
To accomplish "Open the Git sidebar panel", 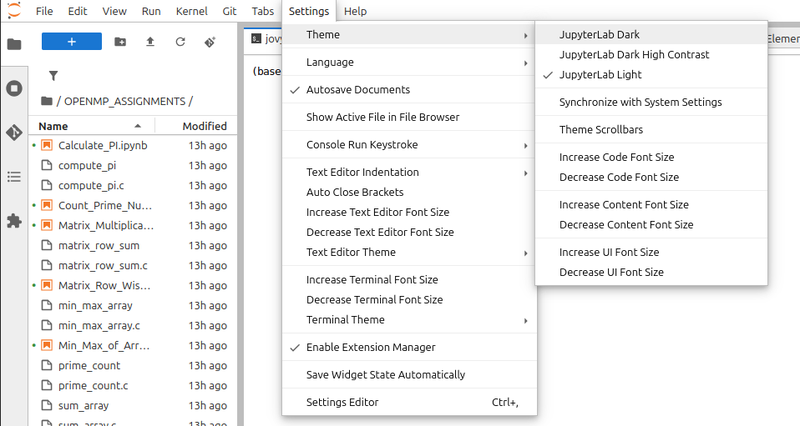I will coord(14,132).
